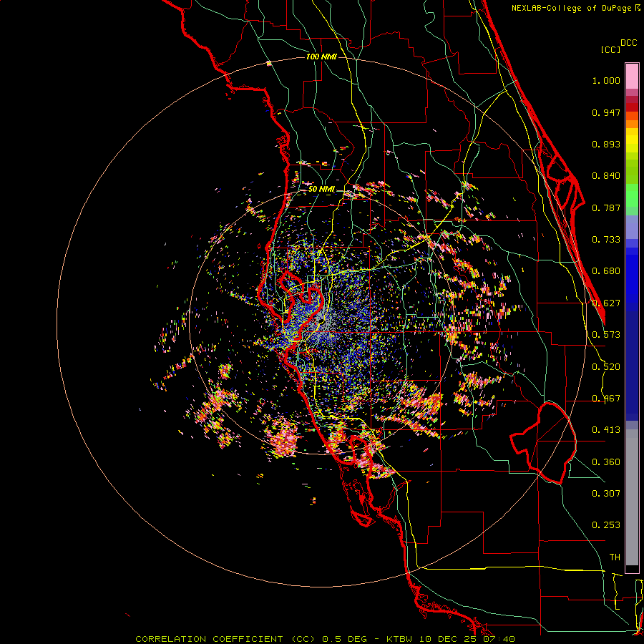The width and height of the screenshot is (644, 644).
Task: Click the 100 NMI range ring label
Action: [321, 57]
